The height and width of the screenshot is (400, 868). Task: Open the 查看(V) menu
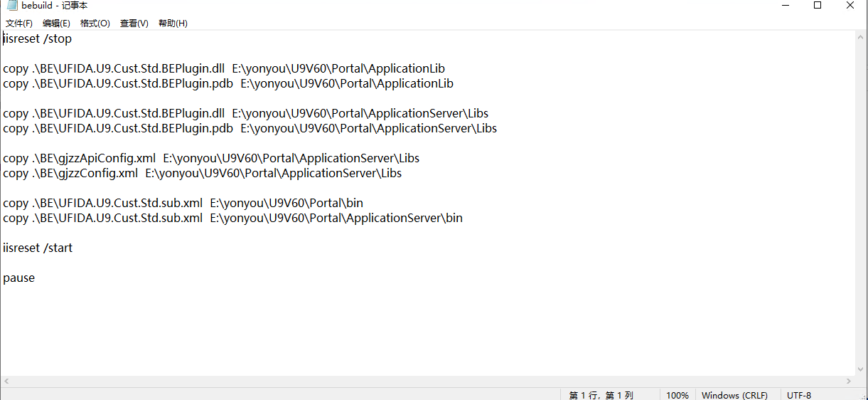[x=134, y=23]
